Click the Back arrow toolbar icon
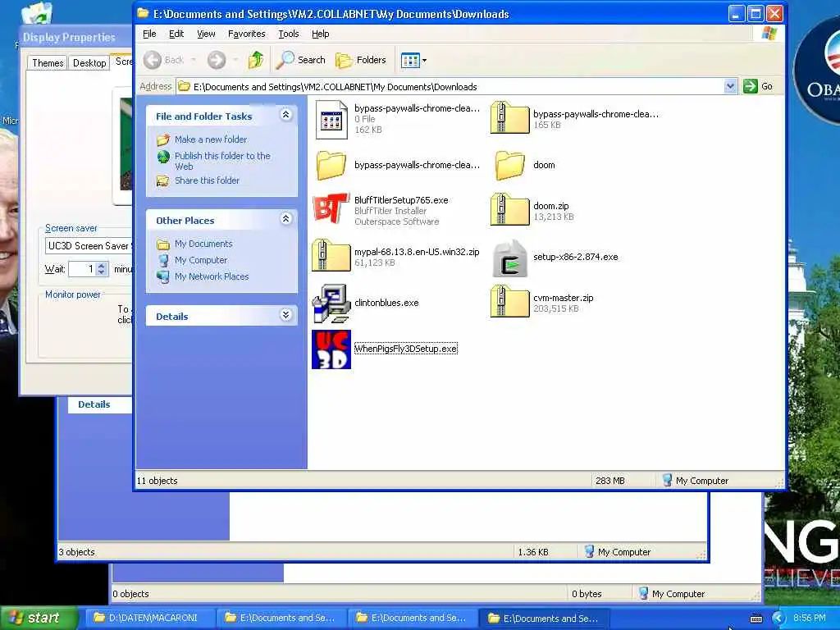This screenshot has height=630, width=840. 153,60
